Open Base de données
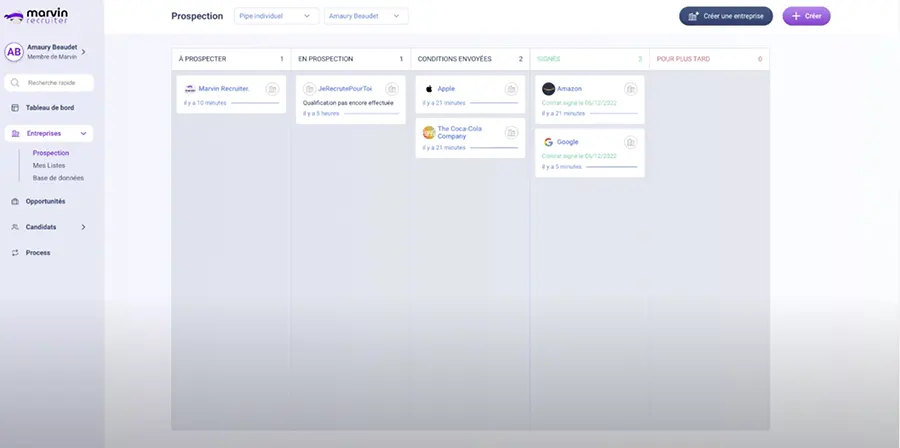900x448 pixels. pos(58,178)
